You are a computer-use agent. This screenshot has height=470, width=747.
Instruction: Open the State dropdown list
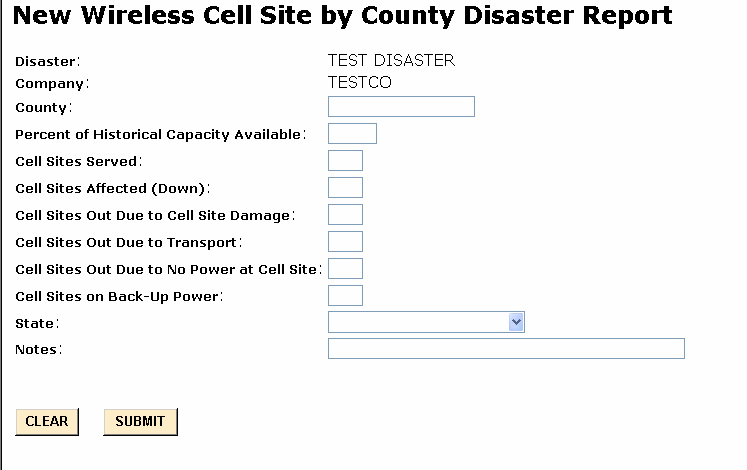[x=426, y=322]
